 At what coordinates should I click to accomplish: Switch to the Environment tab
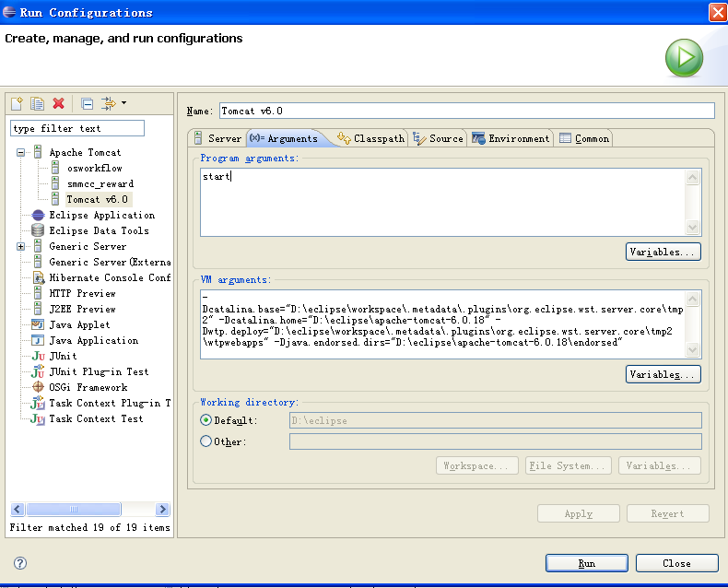coord(511,138)
